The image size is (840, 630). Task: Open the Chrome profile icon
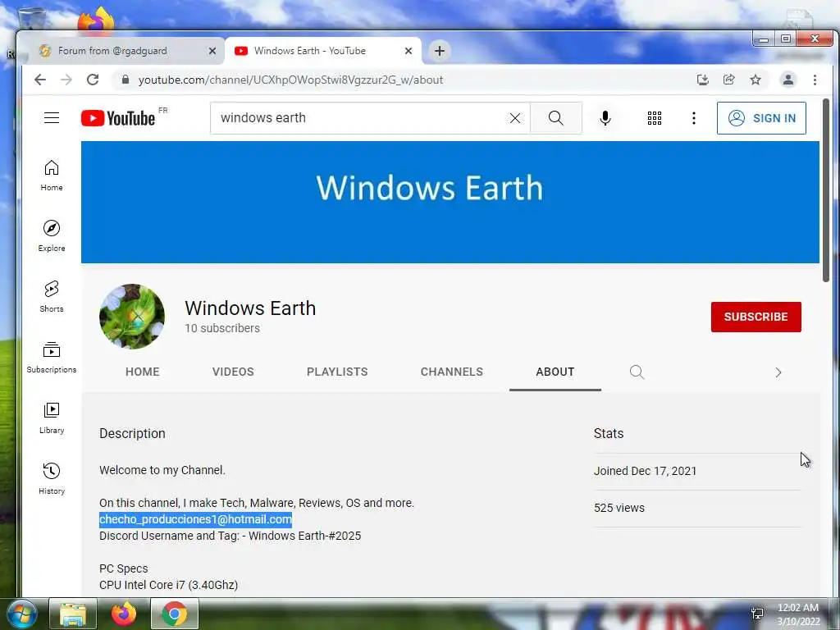click(x=788, y=80)
